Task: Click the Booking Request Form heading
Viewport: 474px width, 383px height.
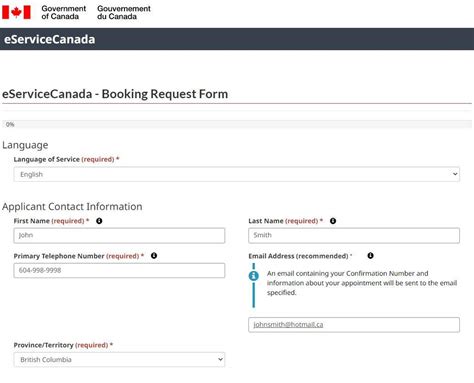Action: tap(115, 94)
